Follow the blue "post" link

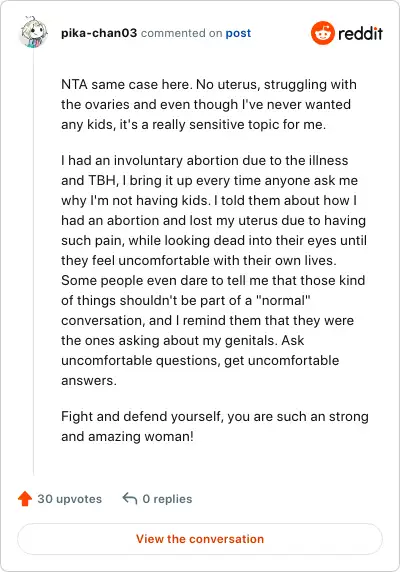[x=238, y=33]
